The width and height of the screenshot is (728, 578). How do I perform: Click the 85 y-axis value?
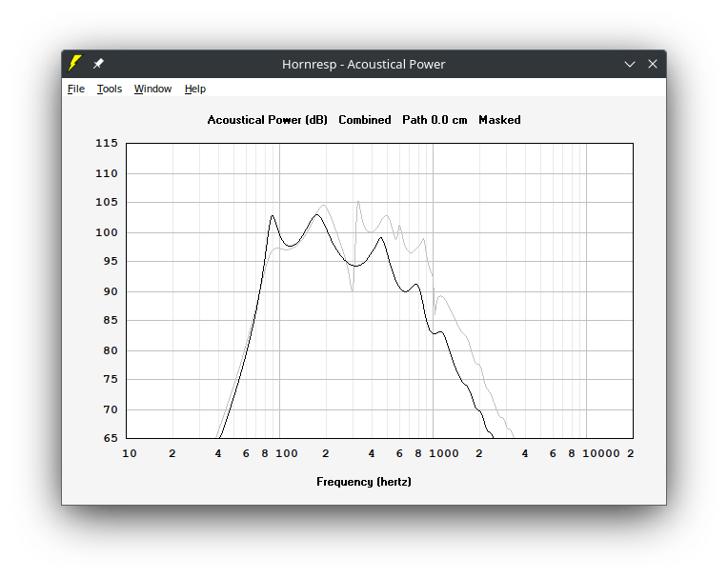click(111, 320)
